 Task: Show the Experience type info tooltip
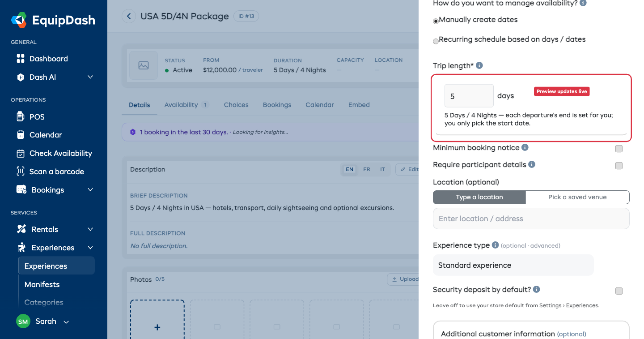495,245
